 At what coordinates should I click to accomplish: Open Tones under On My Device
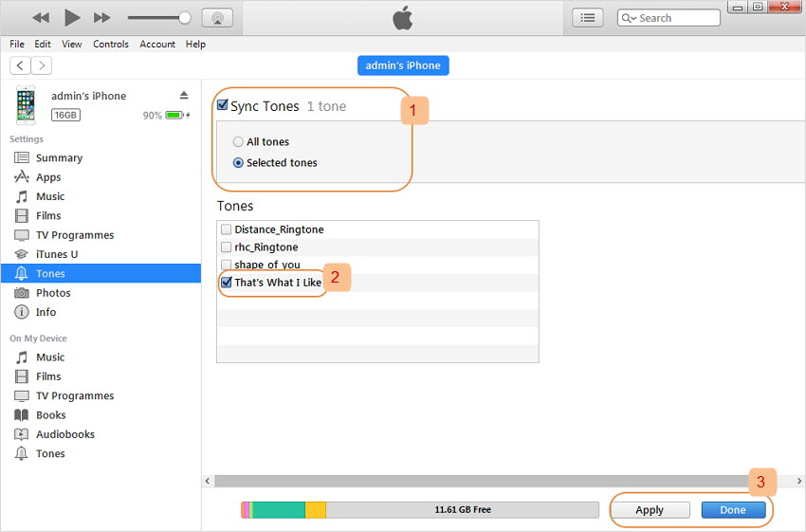pos(101,453)
